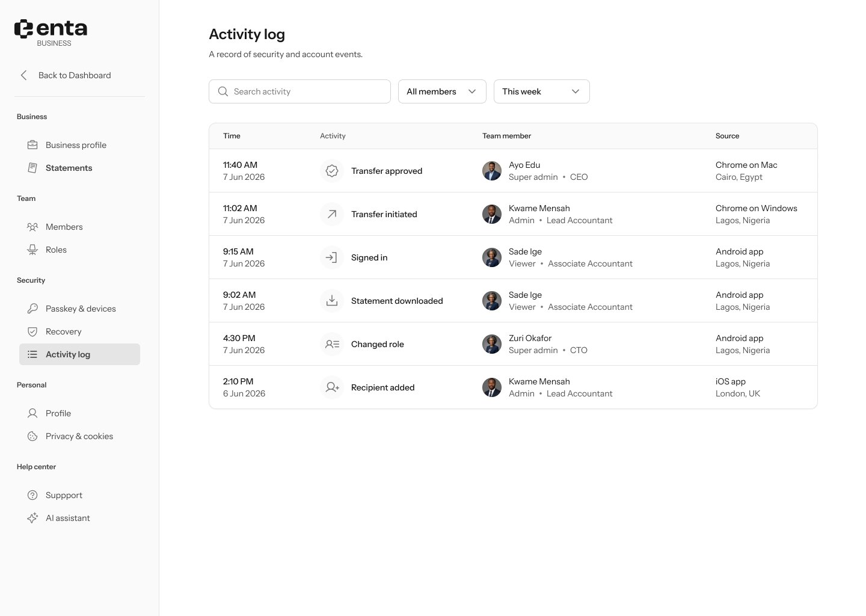Click the Passkey & devices key icon
866x616 pixels.
[32, 309]
